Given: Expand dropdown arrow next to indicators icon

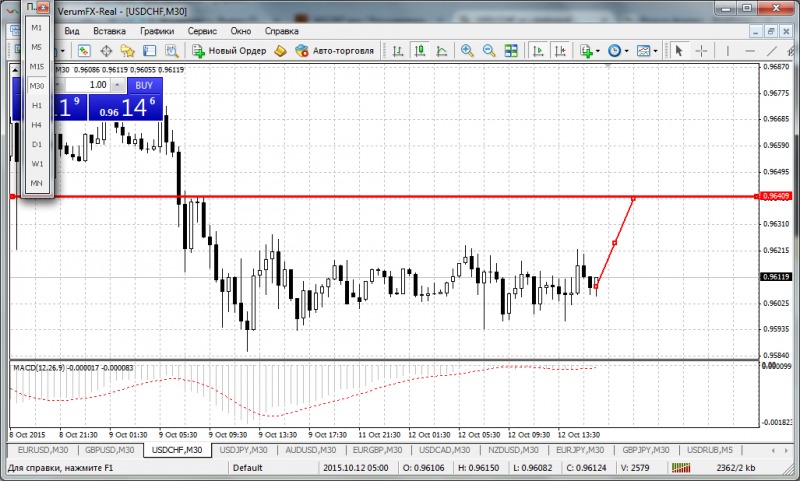Looking at the screenshot, I should pyautogui.click(x=597, y=51).
